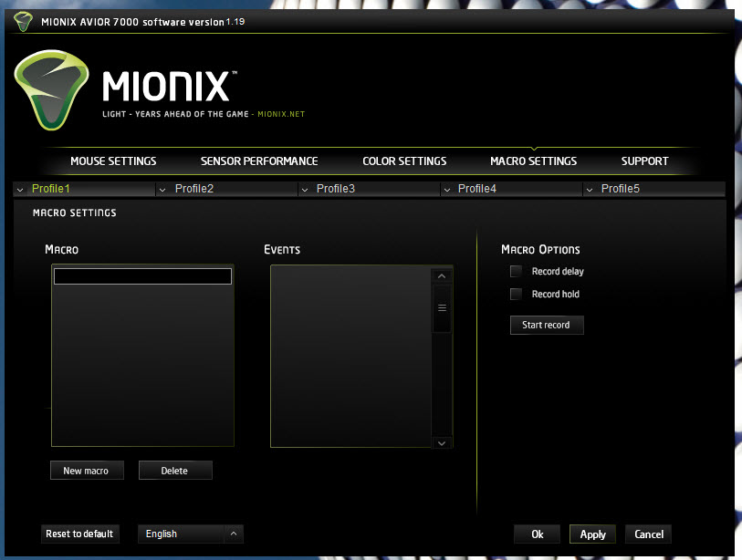The image size is (742, 560).
Task: Click the Delete macro button
Action: coord(175,471)
